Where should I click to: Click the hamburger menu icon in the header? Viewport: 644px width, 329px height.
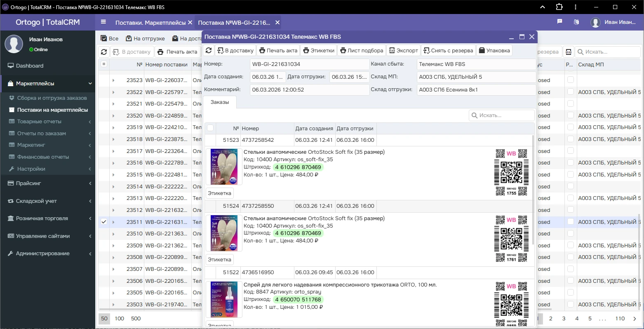point(103,22)
